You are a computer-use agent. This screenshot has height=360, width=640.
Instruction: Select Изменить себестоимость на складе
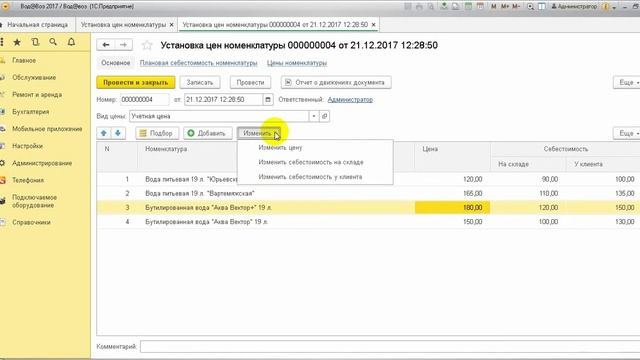[x=311, y=162]
